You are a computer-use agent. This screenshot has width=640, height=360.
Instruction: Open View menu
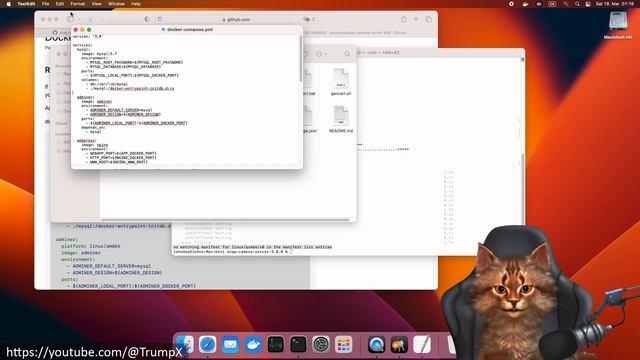pyautogui.click(x=96, y=4)
